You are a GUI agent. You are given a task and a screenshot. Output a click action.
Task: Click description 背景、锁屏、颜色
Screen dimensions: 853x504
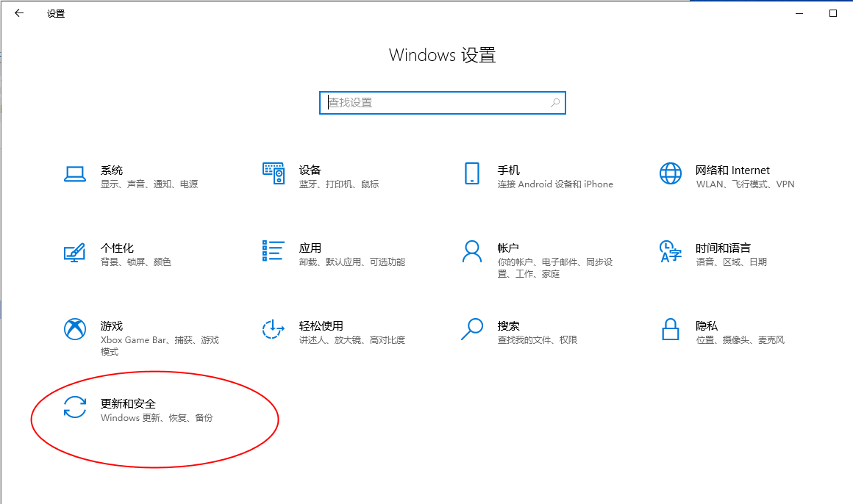(x=136, y=262)
